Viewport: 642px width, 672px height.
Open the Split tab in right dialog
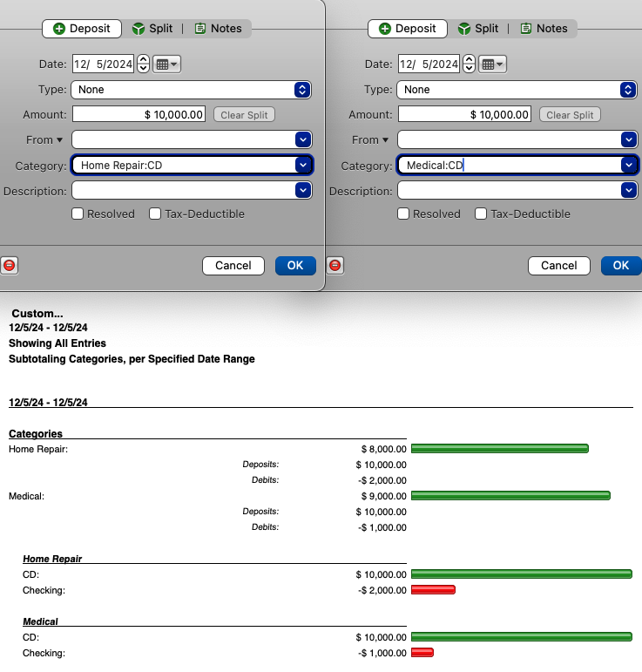coord(478,29)
